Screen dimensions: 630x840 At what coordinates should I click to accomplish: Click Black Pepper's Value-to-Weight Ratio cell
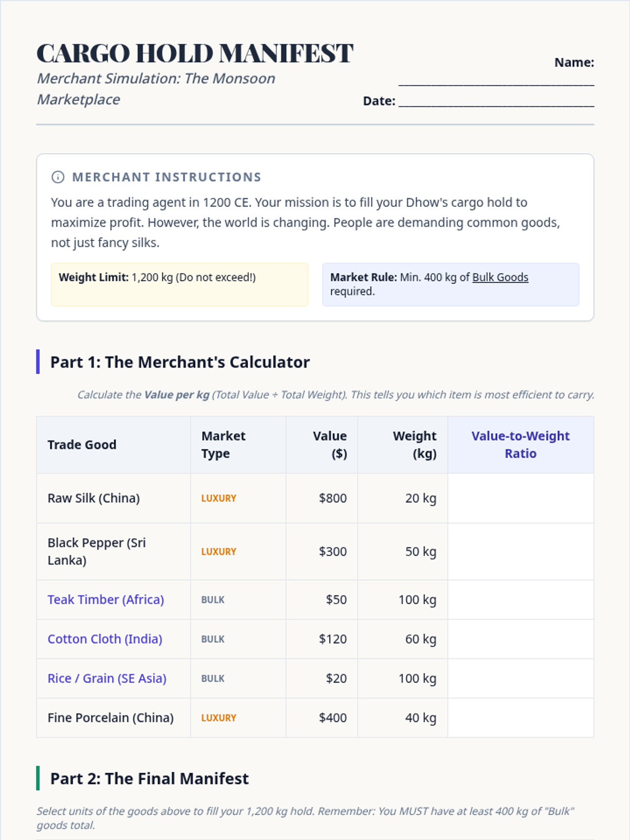click(x=520, y=551)
